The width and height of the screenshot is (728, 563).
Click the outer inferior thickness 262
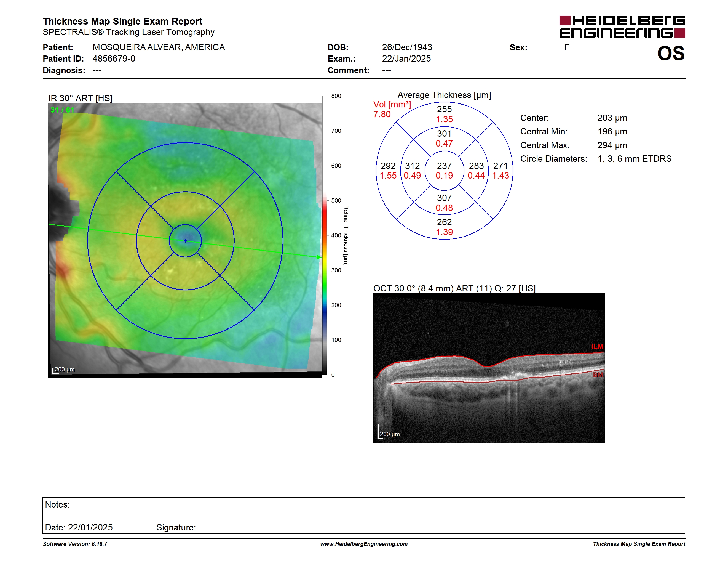point(444,222)
